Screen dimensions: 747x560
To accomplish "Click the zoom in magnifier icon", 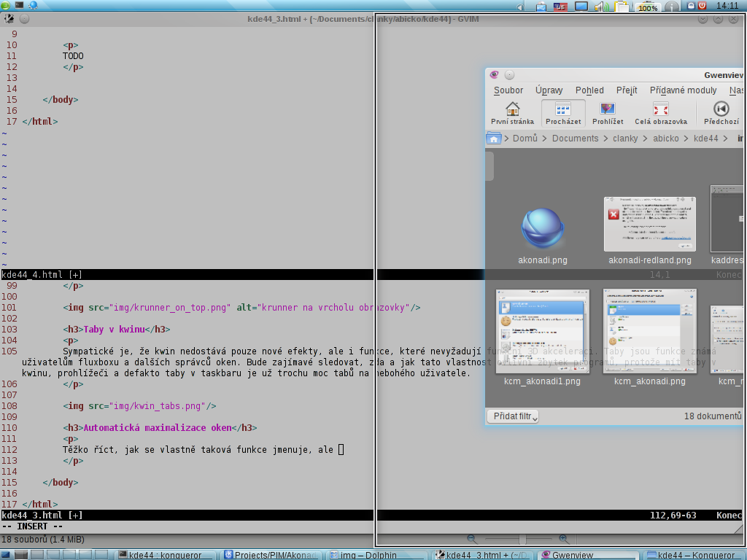I will click(563, 539).
